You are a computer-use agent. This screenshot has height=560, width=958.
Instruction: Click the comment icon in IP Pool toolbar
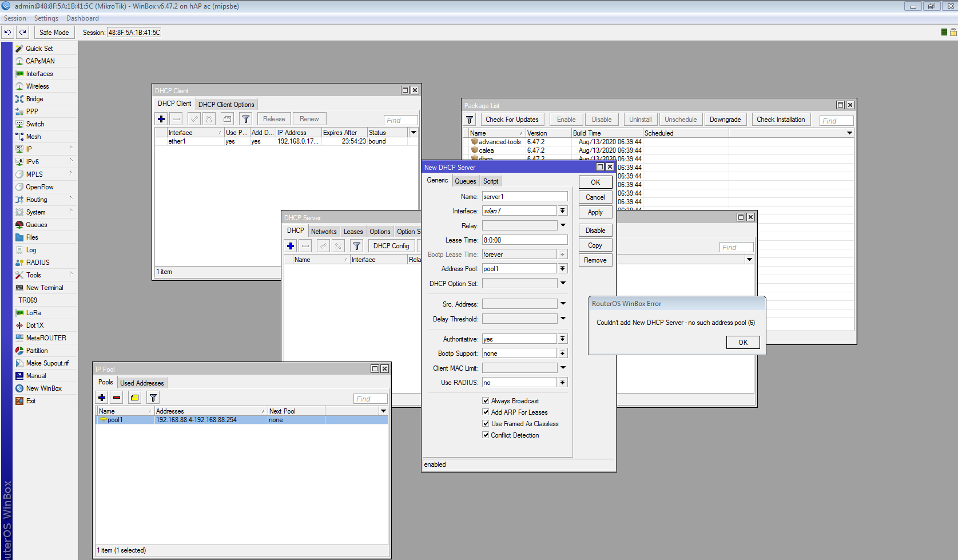tap(134, 398)
